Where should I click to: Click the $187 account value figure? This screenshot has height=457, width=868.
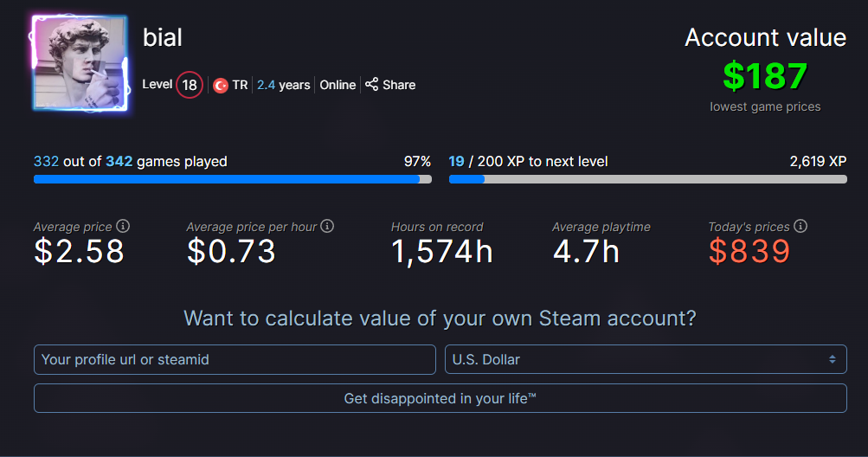[765, 76]
